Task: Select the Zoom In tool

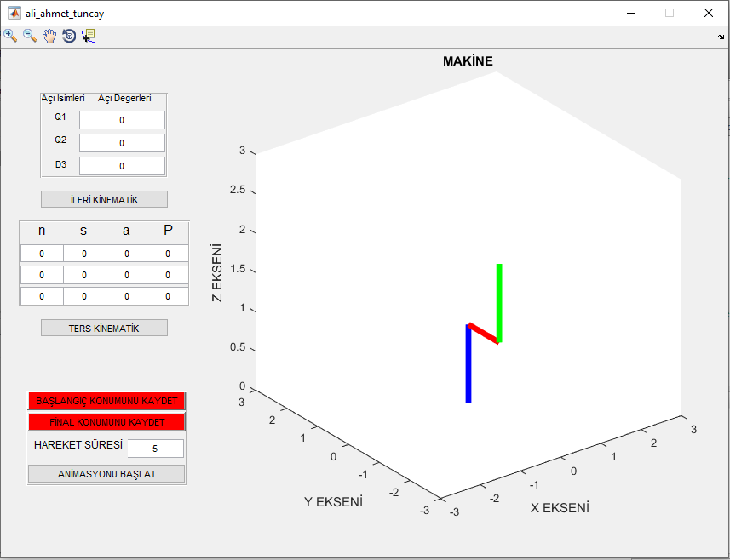Action: 9,36
